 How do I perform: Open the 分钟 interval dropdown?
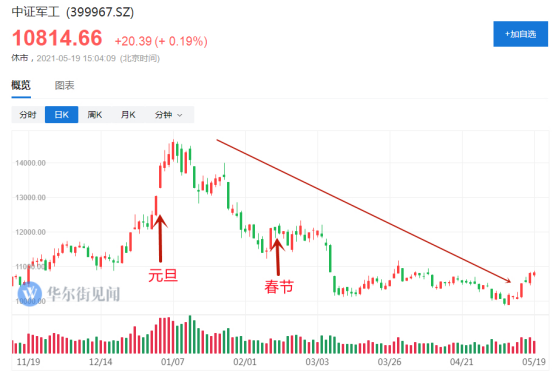pos(169,115)
